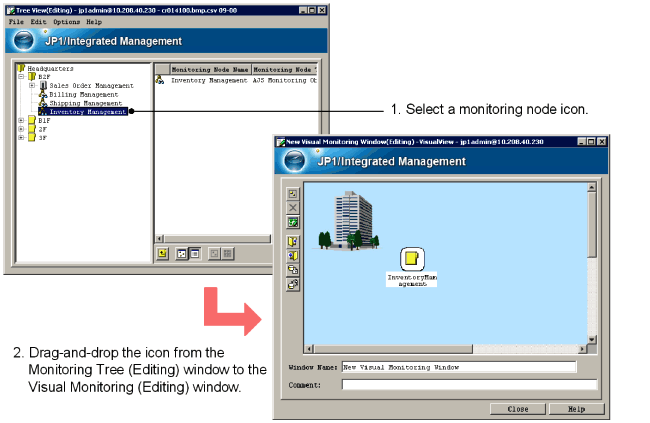650x423 pixels.
Task: Click scroll right arrow in Visual Monitoring canvas
Action: pos(582,349)
